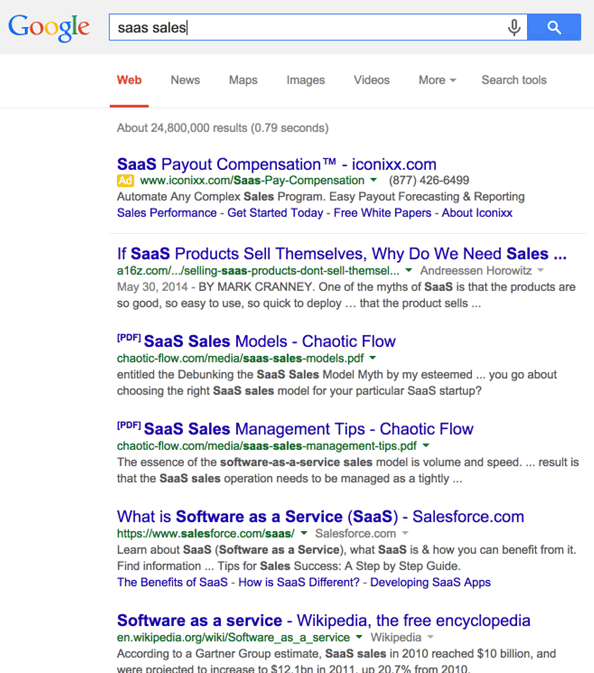The width and height of the screenshot is (594, 673).
Task: Switch to the Images tab
Action: 306,80
